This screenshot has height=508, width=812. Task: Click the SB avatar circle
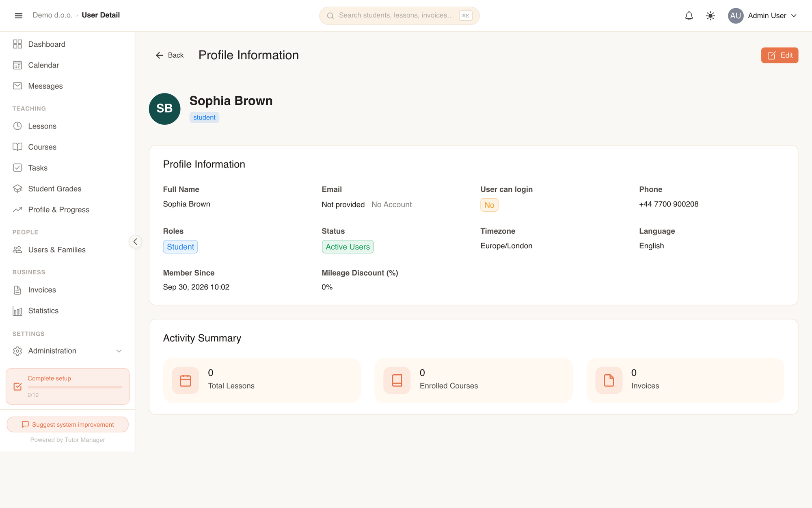(x=164, y=109)
